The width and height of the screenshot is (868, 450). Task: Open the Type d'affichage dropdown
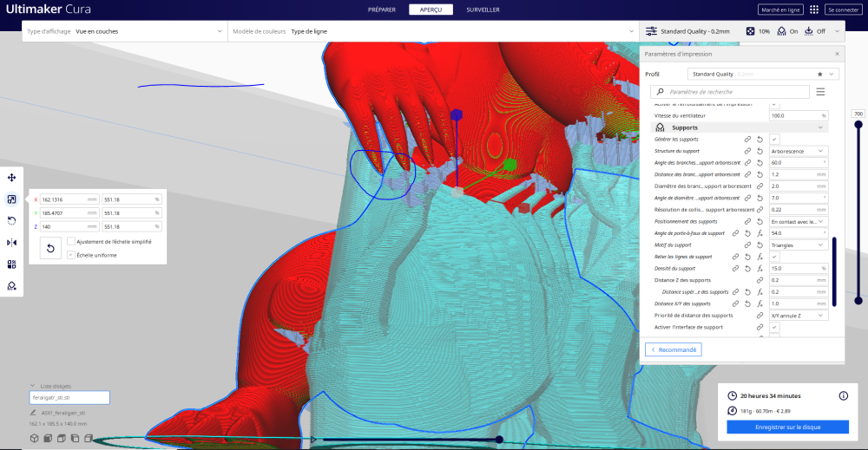[124, 31]
